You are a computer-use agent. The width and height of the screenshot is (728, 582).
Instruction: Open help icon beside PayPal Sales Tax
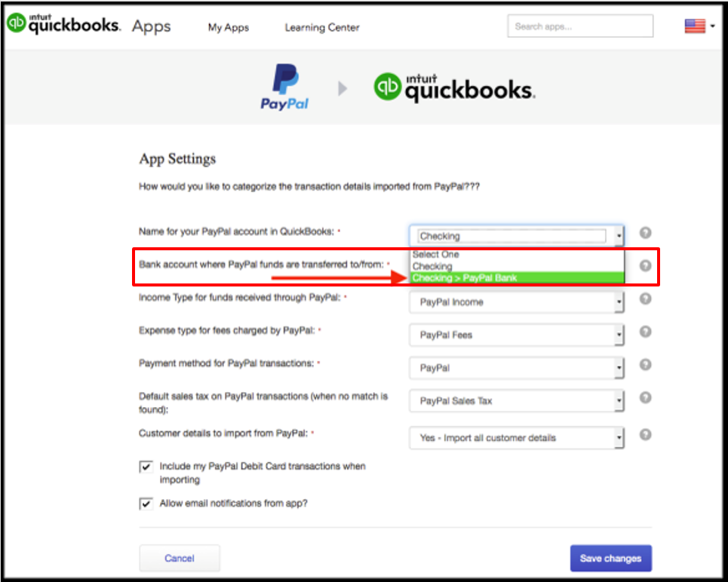pyautogui.click(x=645, y=397)
